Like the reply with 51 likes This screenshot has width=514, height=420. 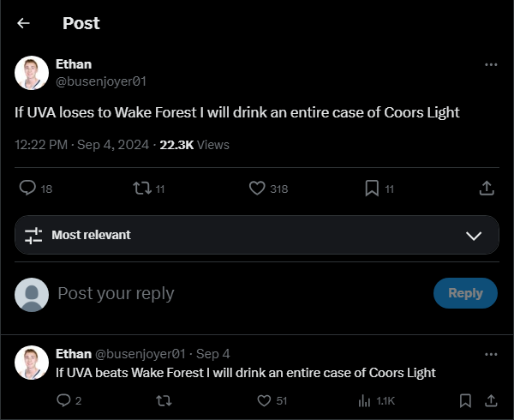coord(265,400)
